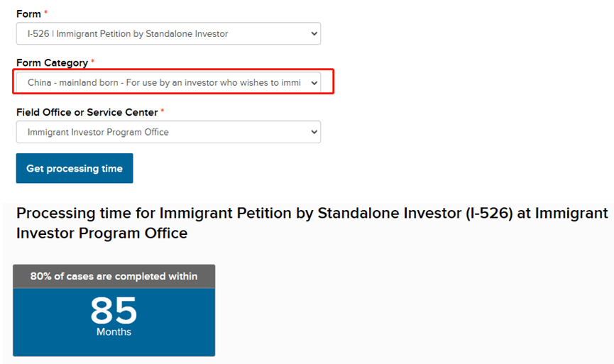Click the red asterisk beside Form label
Image resolution: width=614 pixels, height=364 pixels.
tap(46, 13)
